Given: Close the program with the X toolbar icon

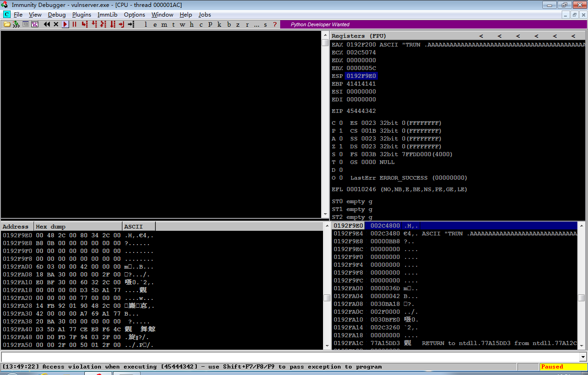Looking at the screenshot, I should (56, 24).
